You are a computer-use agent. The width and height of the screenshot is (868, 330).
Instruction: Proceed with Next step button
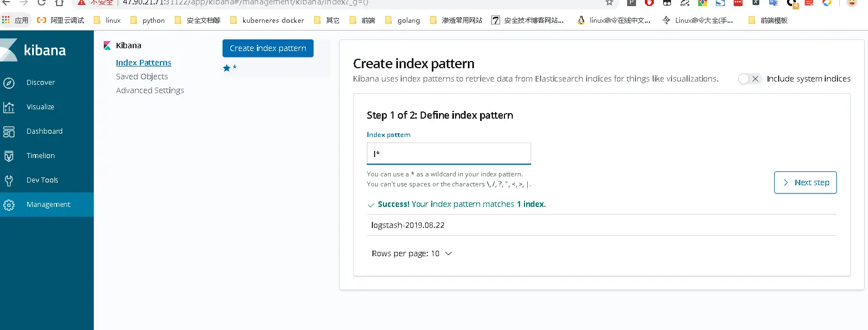805,182
